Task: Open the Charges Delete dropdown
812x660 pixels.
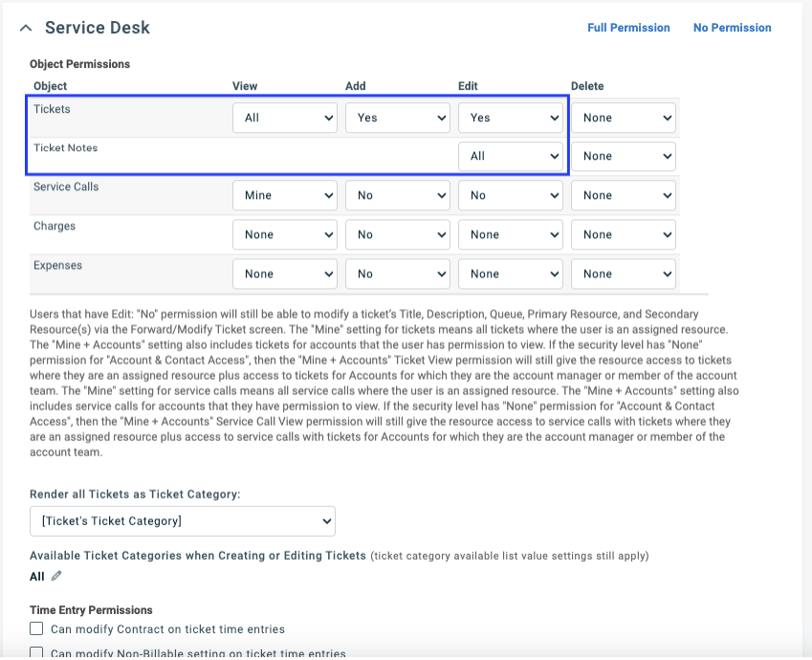Action: point(624,234)
